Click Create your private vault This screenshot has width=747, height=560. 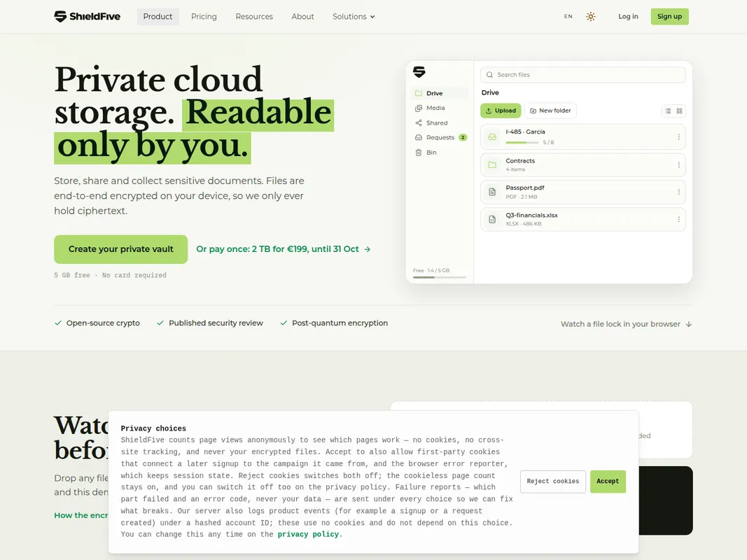(x=120, y=249)
